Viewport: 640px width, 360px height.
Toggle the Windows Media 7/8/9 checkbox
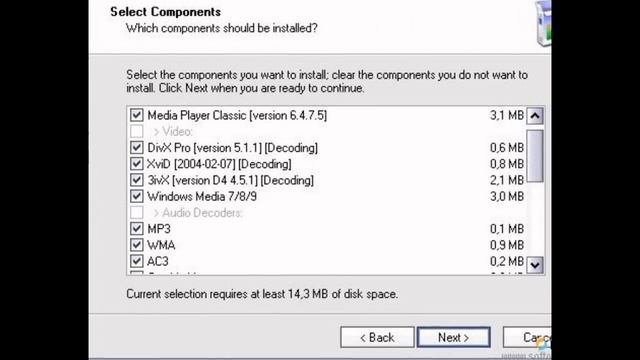click(137, 196)
